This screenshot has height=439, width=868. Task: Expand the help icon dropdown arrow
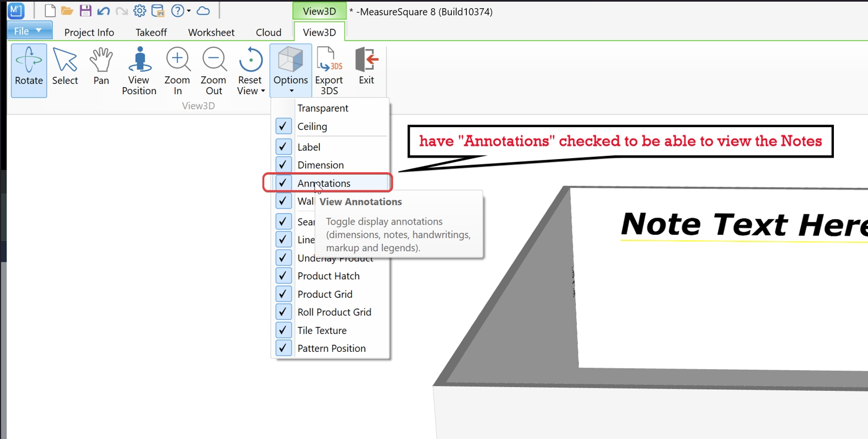point(189,11)
